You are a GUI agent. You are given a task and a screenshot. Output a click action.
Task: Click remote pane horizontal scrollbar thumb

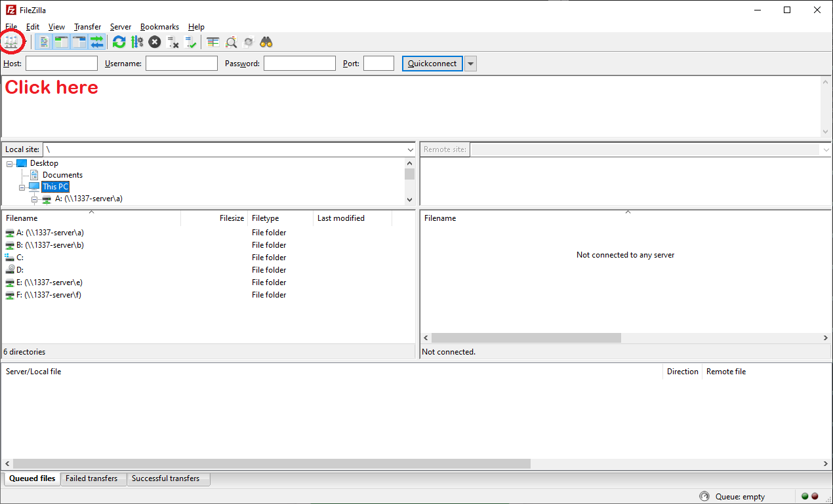click(526, 338)
